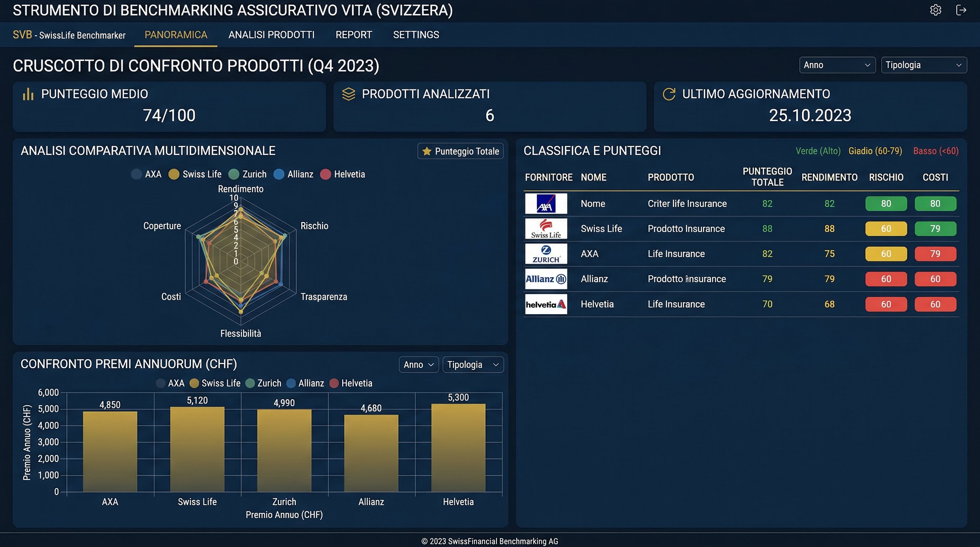Image resolution: width=980 pixels, height=547 pixels.
Task: Open the settings gear icon
Action: point(935,10)
